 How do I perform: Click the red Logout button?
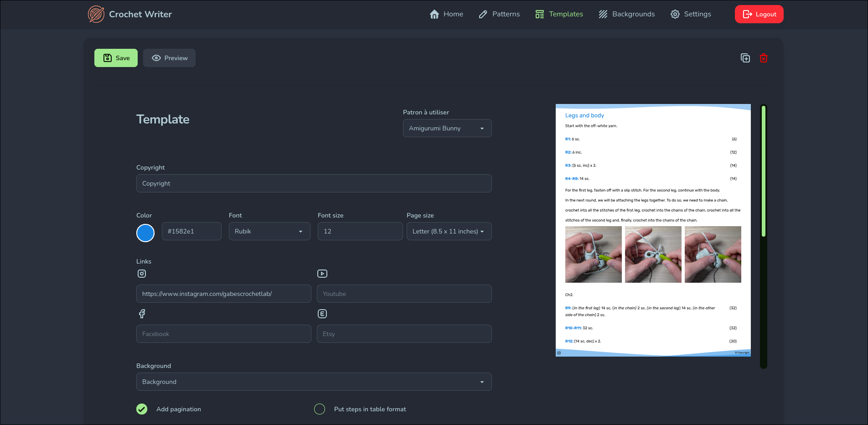759,14
